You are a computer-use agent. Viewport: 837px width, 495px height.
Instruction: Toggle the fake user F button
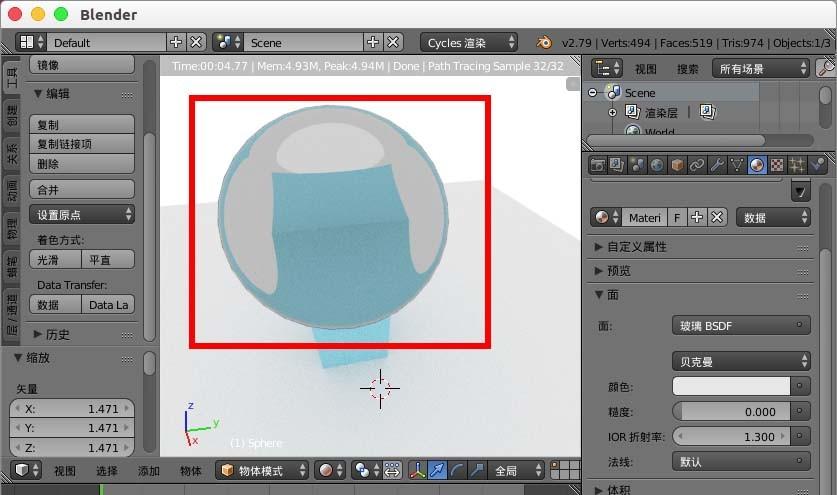pyautogui.click(x=677, y=217)
